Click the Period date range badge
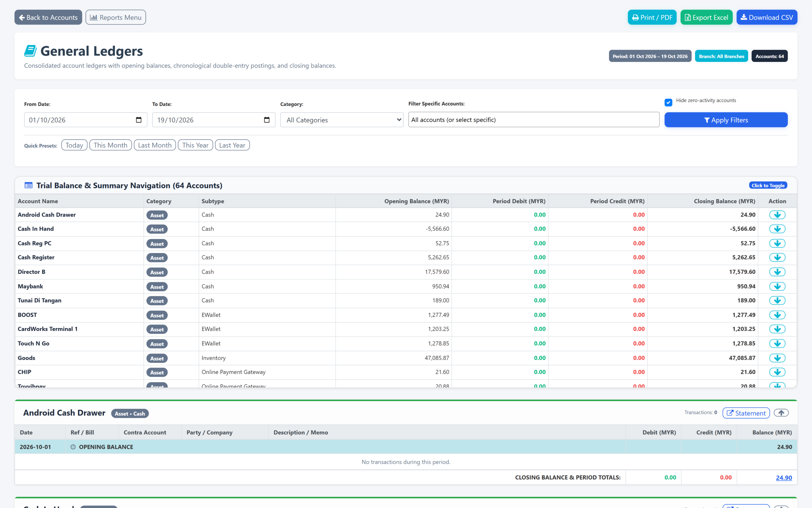 [650, 56]
